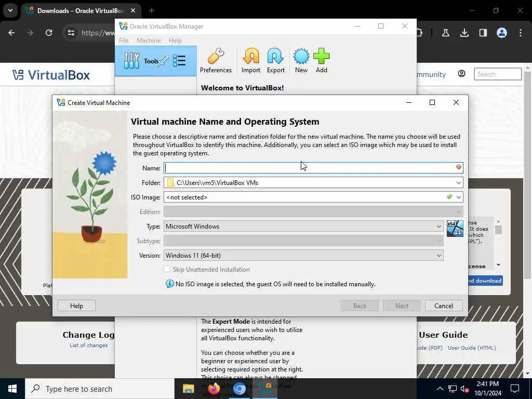This screenshot has width=532, height=399.
Task: Click the Windows Start button
Action: coord(12,389)
